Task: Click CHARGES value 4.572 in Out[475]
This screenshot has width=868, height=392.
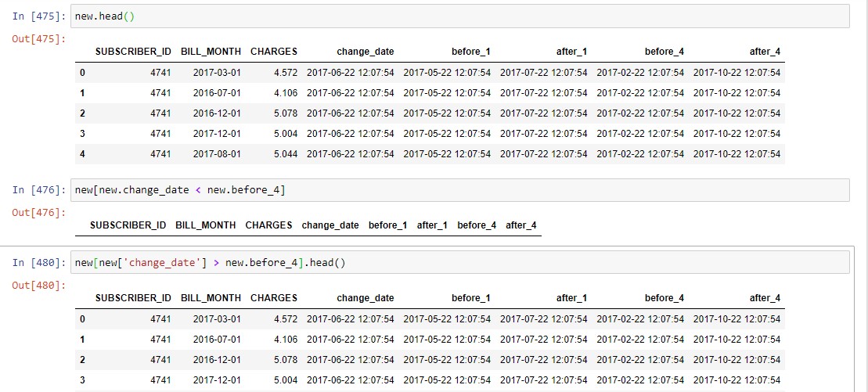Action: click(x=286, y=73)
